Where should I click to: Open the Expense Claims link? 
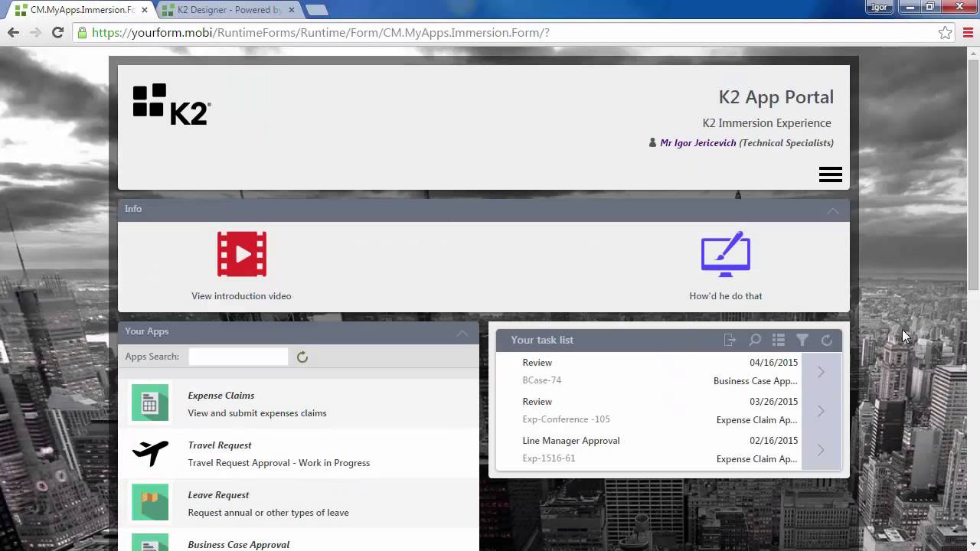[221, 396]
